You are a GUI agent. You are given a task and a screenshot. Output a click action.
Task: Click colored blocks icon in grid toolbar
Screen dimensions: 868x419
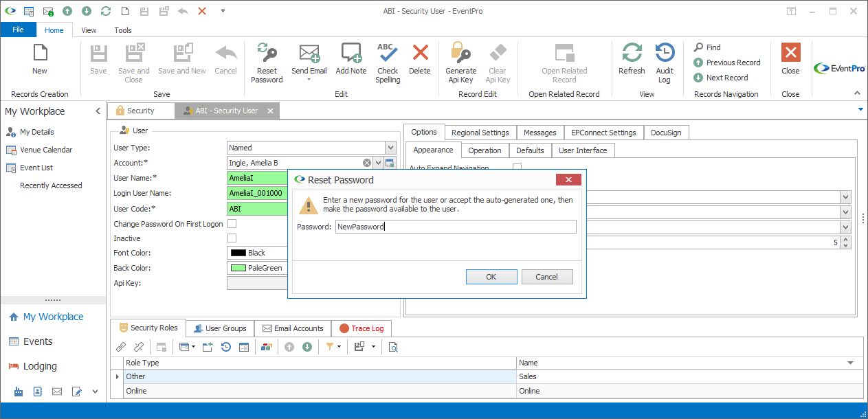coord(267,347)
